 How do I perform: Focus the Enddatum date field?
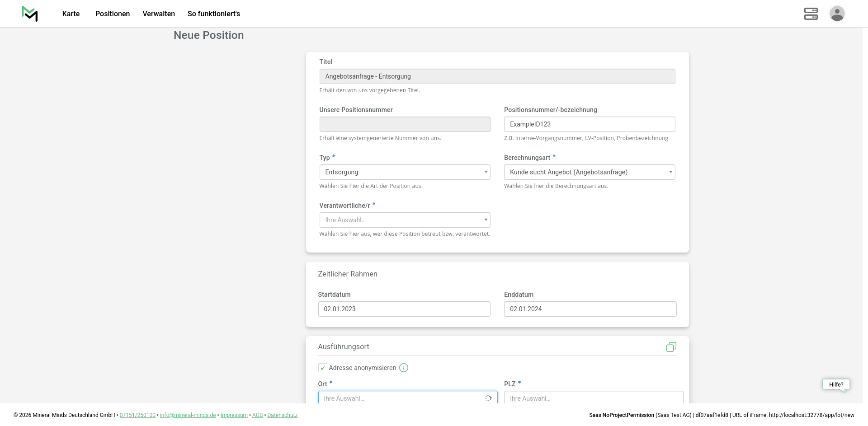590,309
